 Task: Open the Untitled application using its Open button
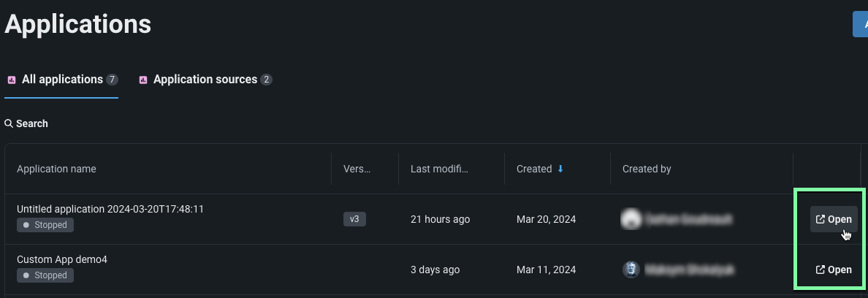click(x=834, y=219)
